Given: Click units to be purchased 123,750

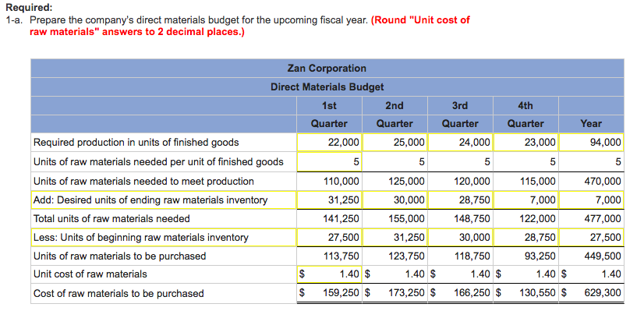Looking at the screenshot, I should click(408, 256).
